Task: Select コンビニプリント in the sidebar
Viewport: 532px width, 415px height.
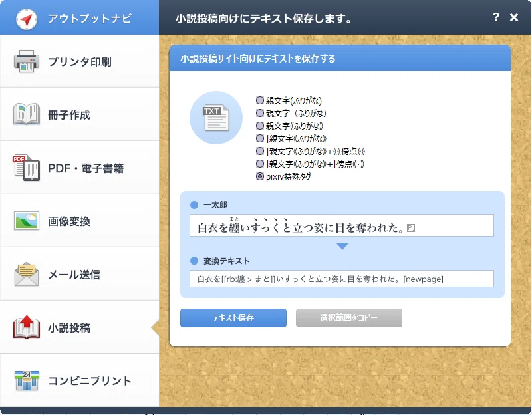Action: click(79, 380)
